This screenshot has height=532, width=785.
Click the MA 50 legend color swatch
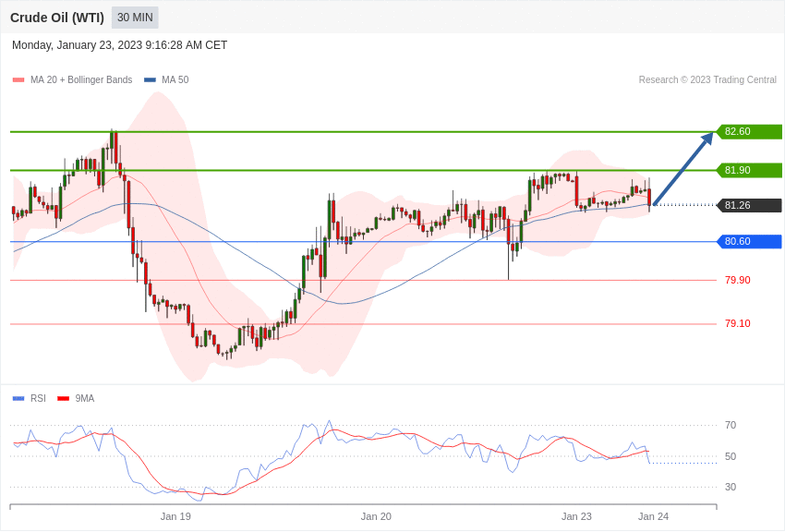[x=150, y=80]
